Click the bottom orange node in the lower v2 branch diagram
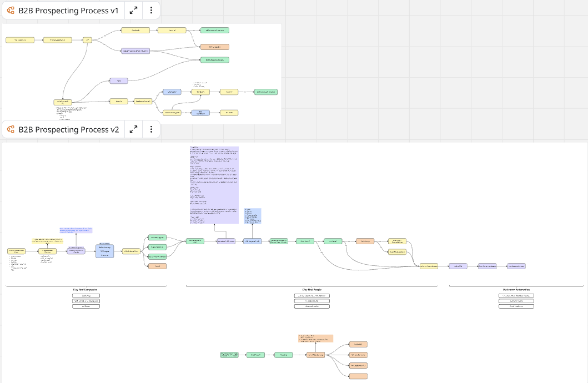 tap(359, 376)
